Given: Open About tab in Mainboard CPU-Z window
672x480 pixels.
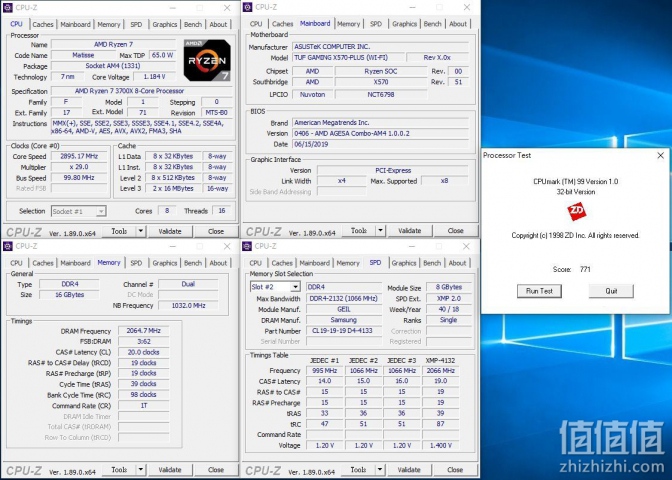Looking at the screenshot, I should (x=458, y=24).
